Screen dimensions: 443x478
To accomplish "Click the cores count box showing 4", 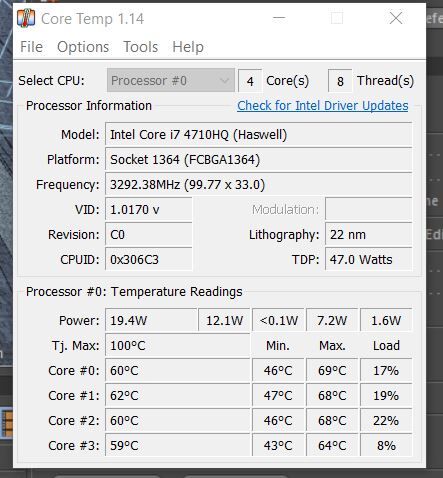I will (250, 81).
